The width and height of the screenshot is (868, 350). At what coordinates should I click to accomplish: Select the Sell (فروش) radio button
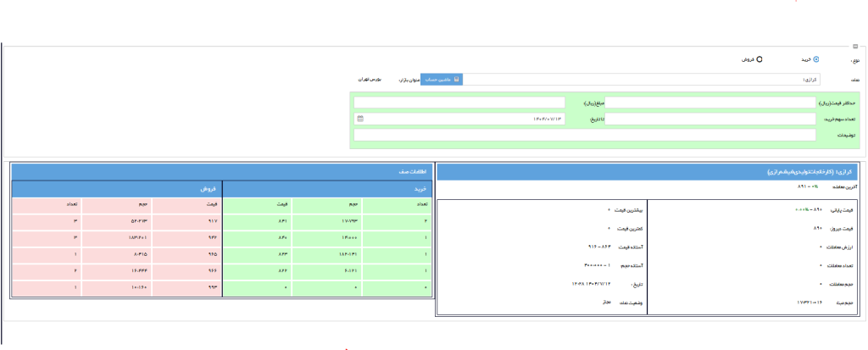click(x=759, y=60)
